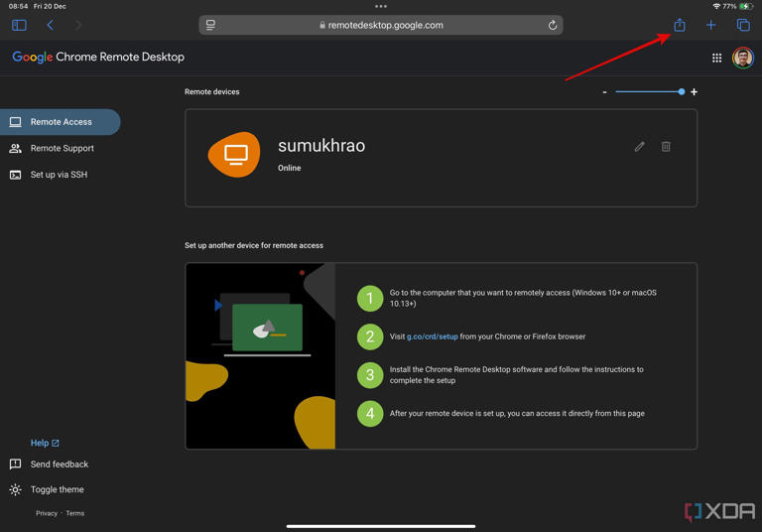
Task: Click the Set up via SSH terminal icon
Action: (x=15, y=174)
